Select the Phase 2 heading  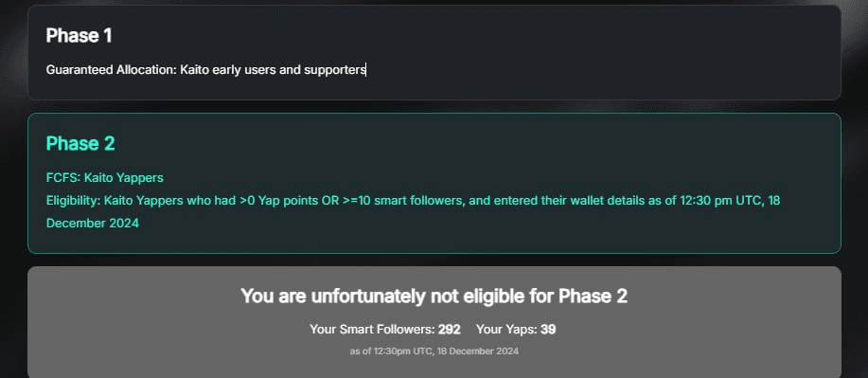pos(80,144)
